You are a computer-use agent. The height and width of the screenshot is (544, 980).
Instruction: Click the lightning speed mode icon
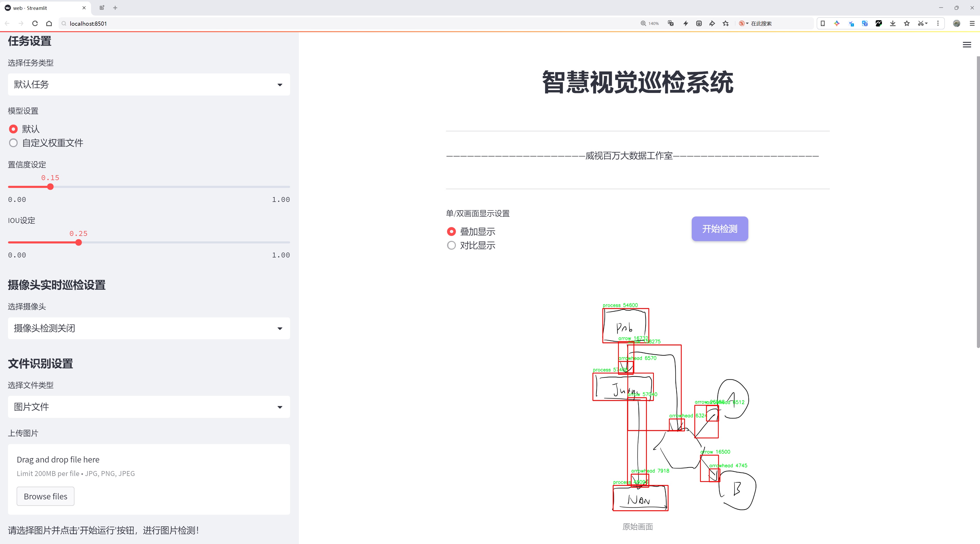tap(686, 23)
